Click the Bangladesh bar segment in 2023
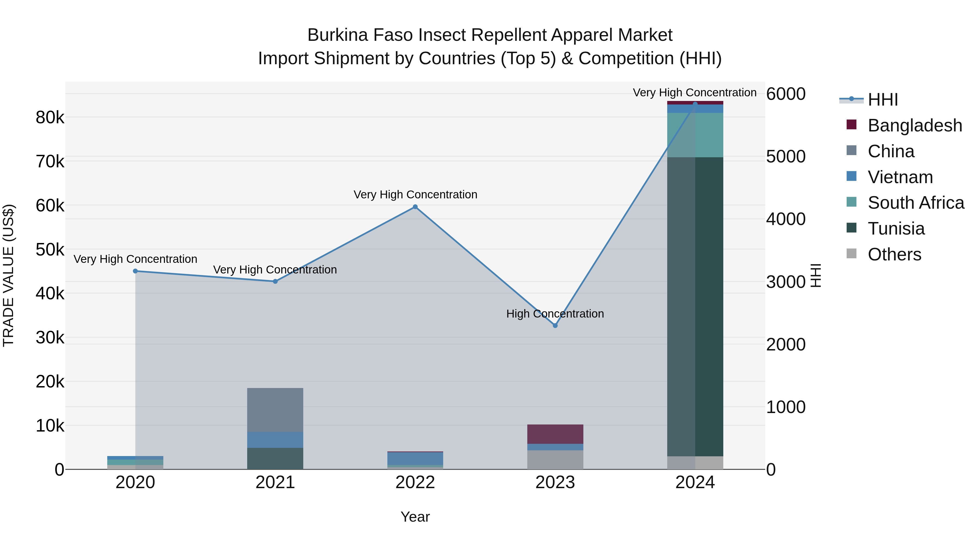980x551 pixels. [x=555, y=434]
